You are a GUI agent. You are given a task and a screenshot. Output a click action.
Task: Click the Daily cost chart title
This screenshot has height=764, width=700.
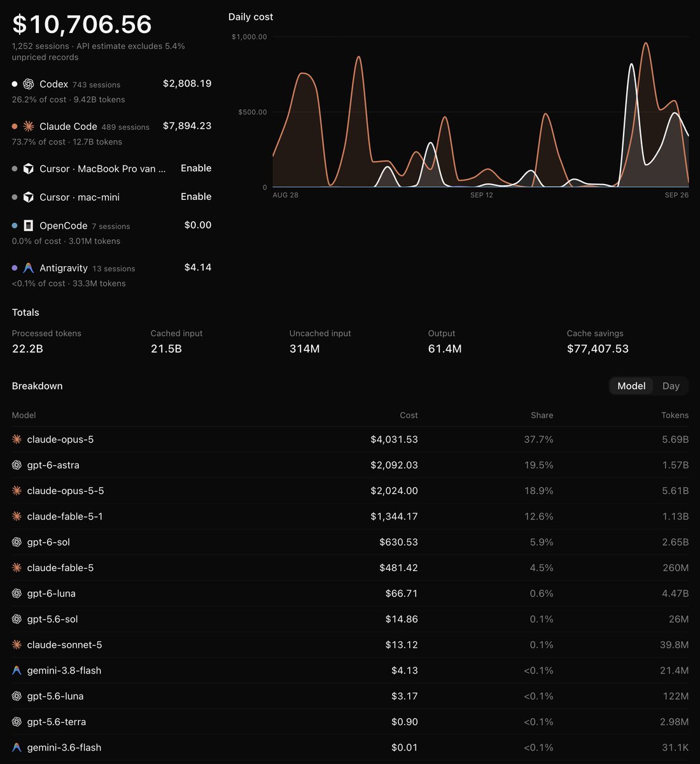coord(251,17)
